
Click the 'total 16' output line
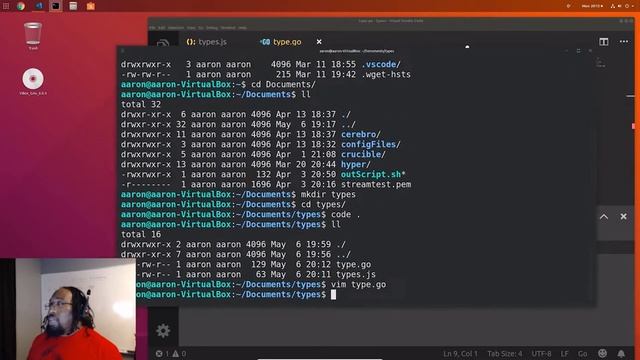141,234
